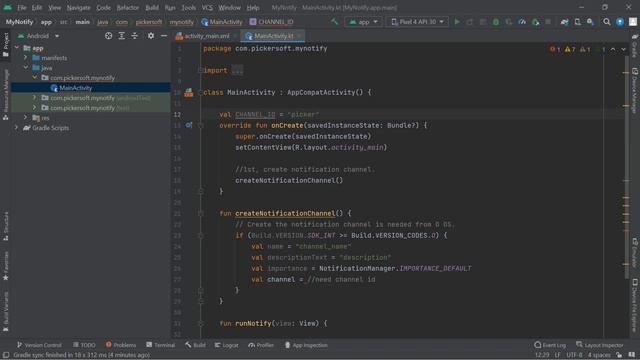The height and width of the screenshot is (360, 640).
Task: Open the Terminal tool window
Action: (160, 345)
